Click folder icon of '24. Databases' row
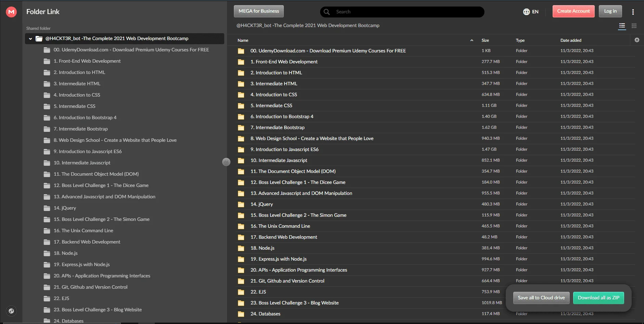 241,314
